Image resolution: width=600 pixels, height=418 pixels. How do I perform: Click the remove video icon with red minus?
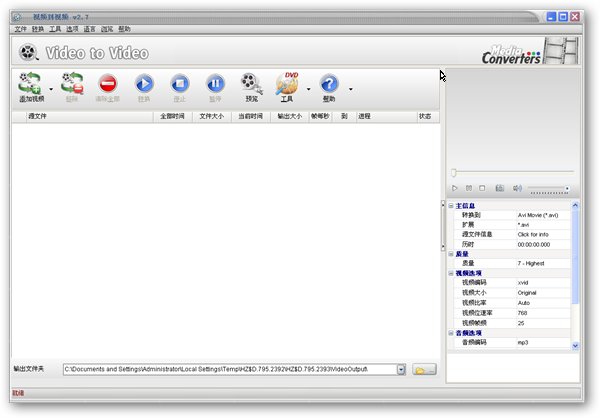pos(72,83)
